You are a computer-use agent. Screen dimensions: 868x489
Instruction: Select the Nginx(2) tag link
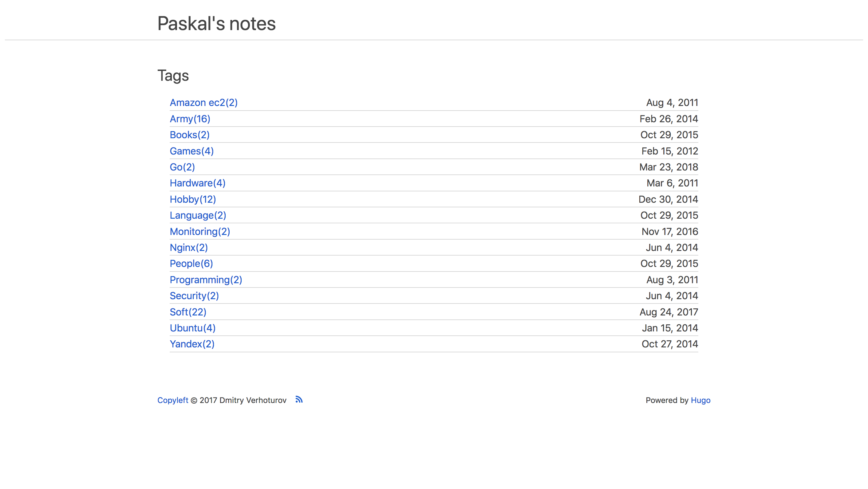click(189, 248)
